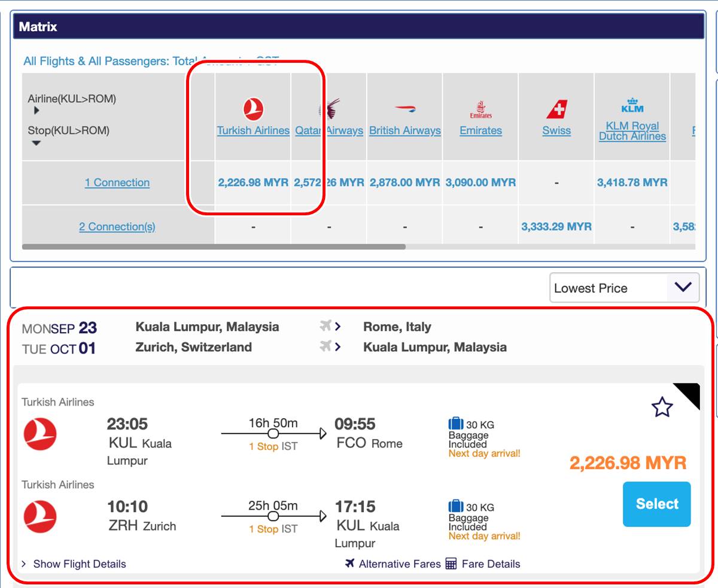Click the 1 Stop IST label on ZRH flight

(x=273, y=529)
